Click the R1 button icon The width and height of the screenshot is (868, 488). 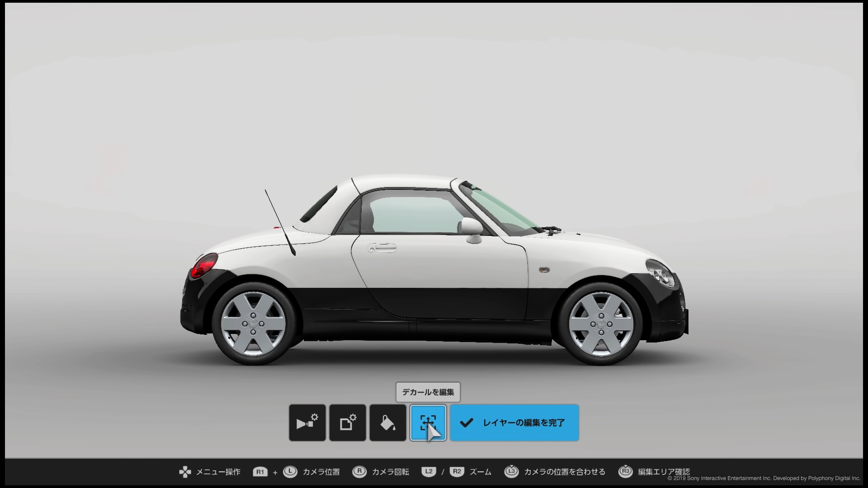[x=260, y=472]
